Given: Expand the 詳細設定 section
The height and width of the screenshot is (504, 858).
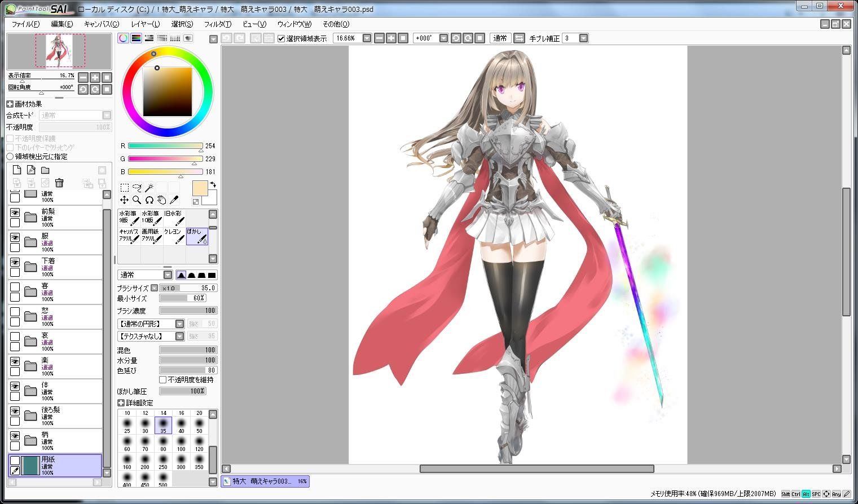Looking at the screenshot, I should pyautogui.click(x=121, y=403).
